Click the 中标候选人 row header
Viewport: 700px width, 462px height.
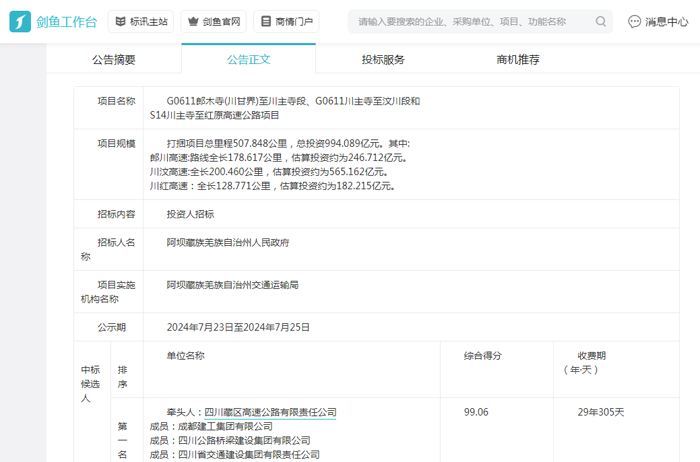coord(90,384)
